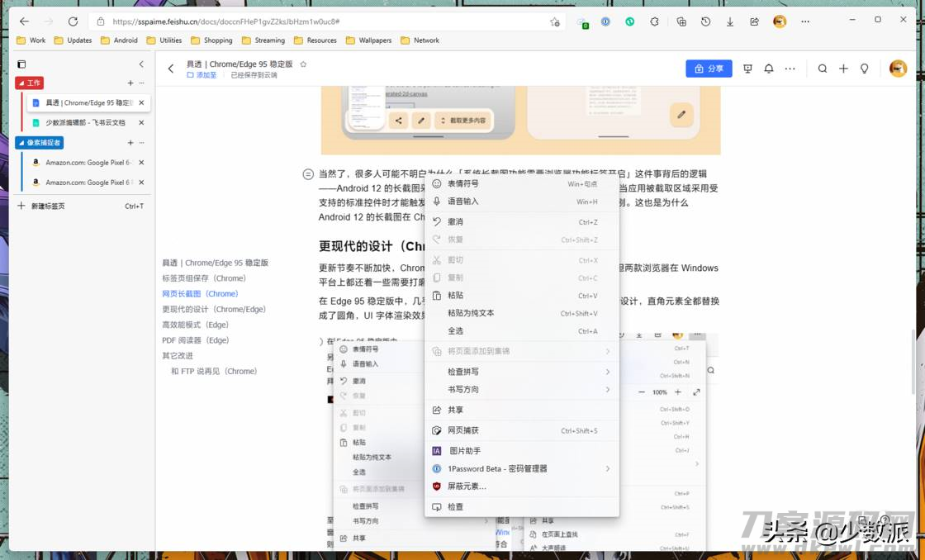
Task: Star the document next to its title
Action: (x=303, y=64)
